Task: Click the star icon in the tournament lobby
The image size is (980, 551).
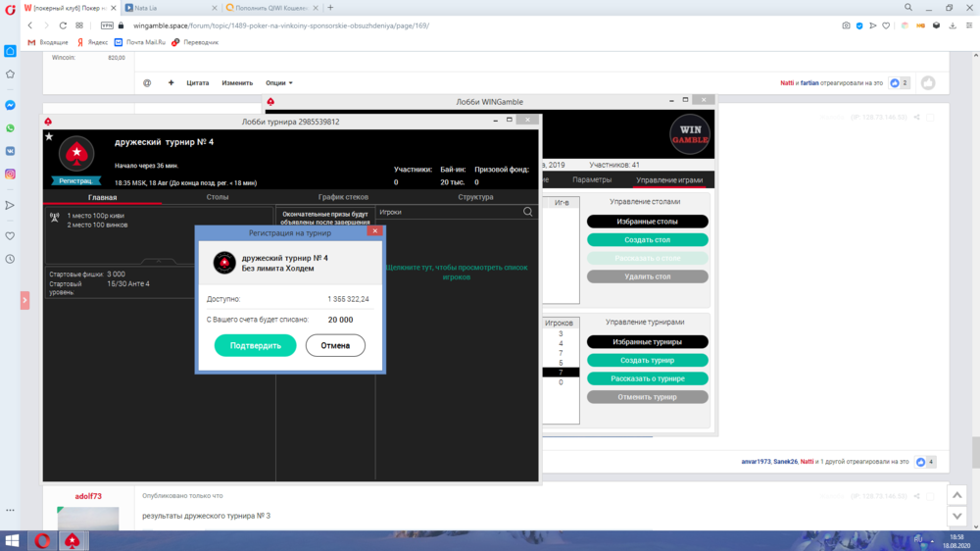Action: 49,136
